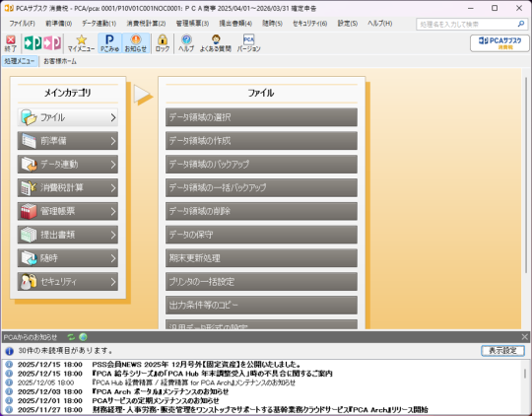This screenshot has width=532, height=416.
Task: Open the 管理帳票(3) menu
Action: (x=192, y=24)
